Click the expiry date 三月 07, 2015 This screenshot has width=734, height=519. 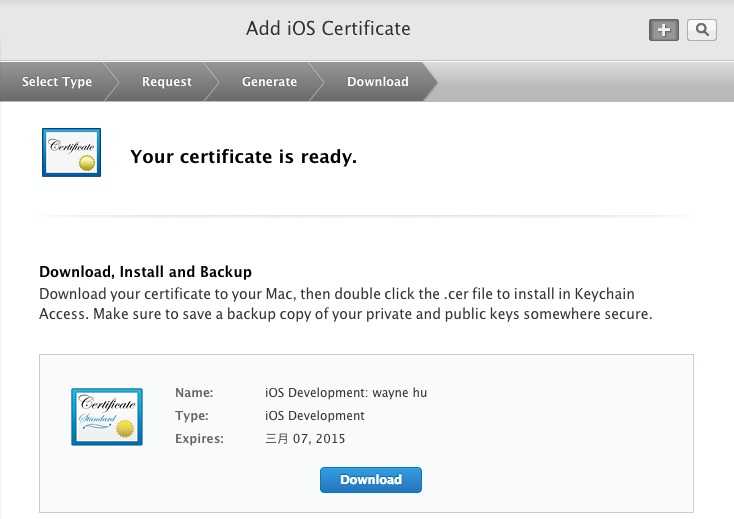305,438
